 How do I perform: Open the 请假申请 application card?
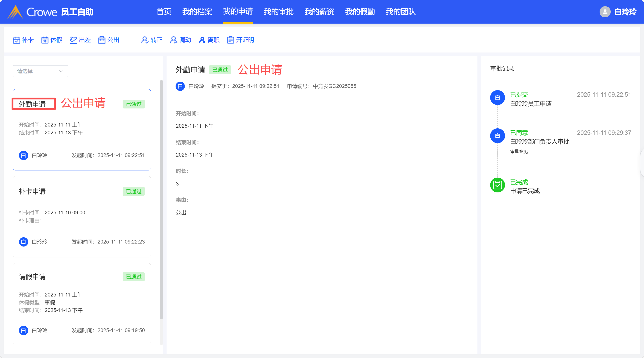tap(82, 303)
